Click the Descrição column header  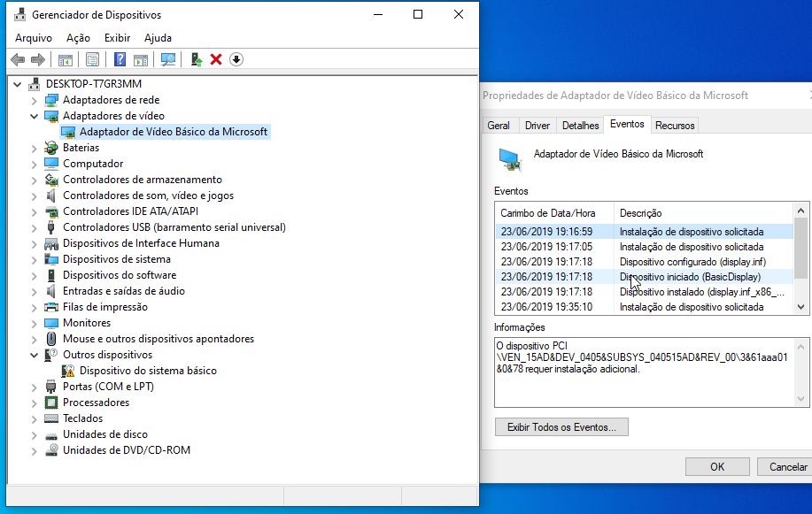click(703, 213)
